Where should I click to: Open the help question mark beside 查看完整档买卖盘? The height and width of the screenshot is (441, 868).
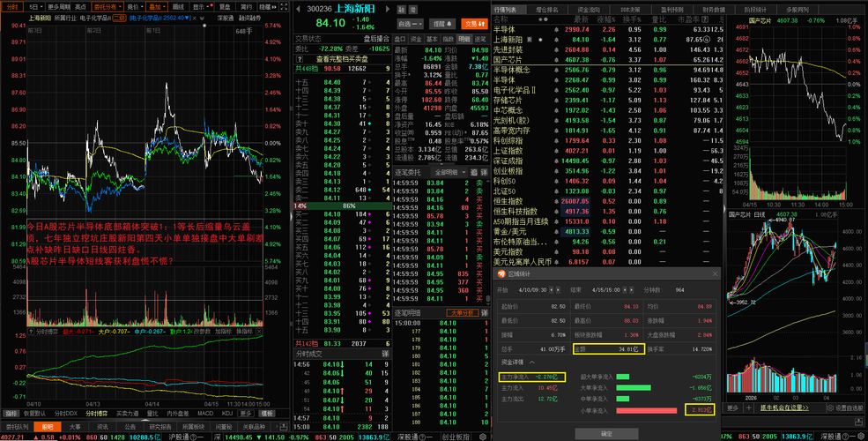300,59
